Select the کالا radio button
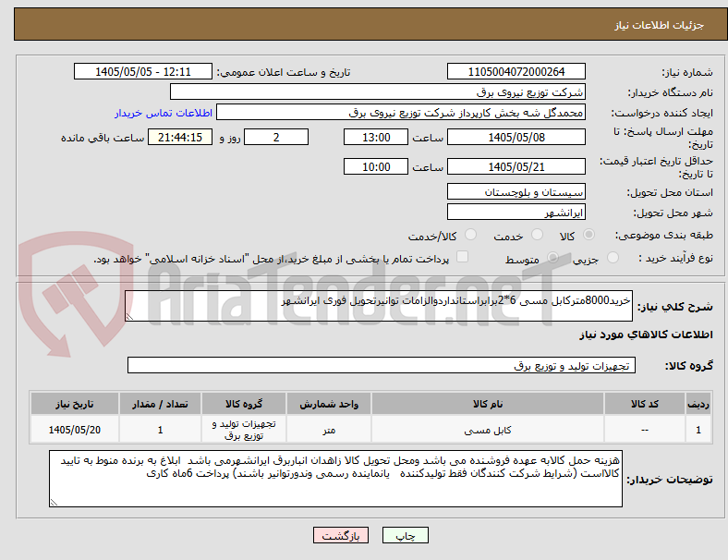Image resolution: width=728 pixels, height=560 pixels. pyautogui.click(x=588, y=235)
